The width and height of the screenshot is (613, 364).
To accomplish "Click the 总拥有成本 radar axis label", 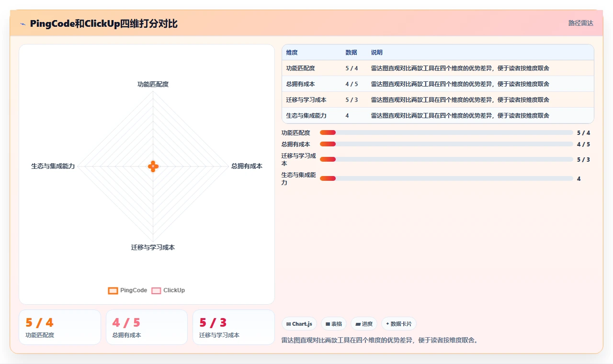I will click(x=247, y=166).
